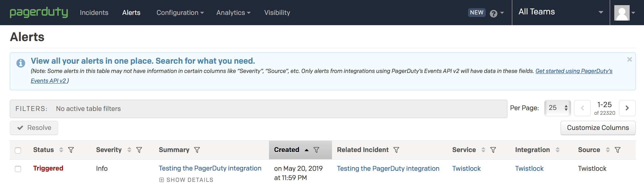Filter Service column with funnel icon
The width and height of the screenshot is (644, 188).
[x=493, y=150]
